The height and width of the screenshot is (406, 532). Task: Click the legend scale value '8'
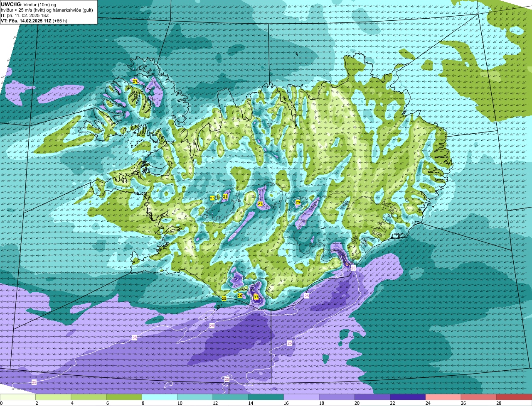pos(143,403)
